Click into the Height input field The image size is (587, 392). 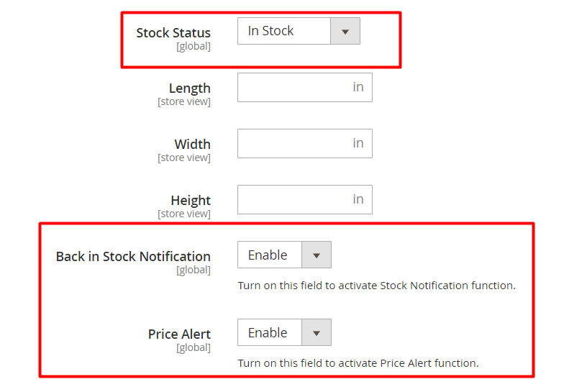291,200
